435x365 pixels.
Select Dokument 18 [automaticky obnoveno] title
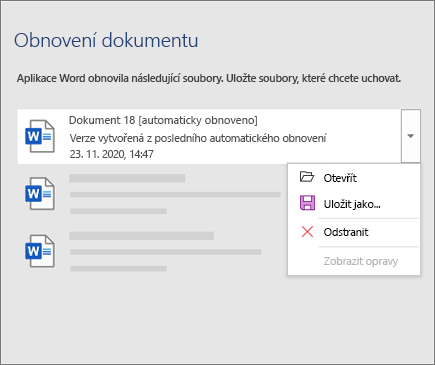click(163, 120)
